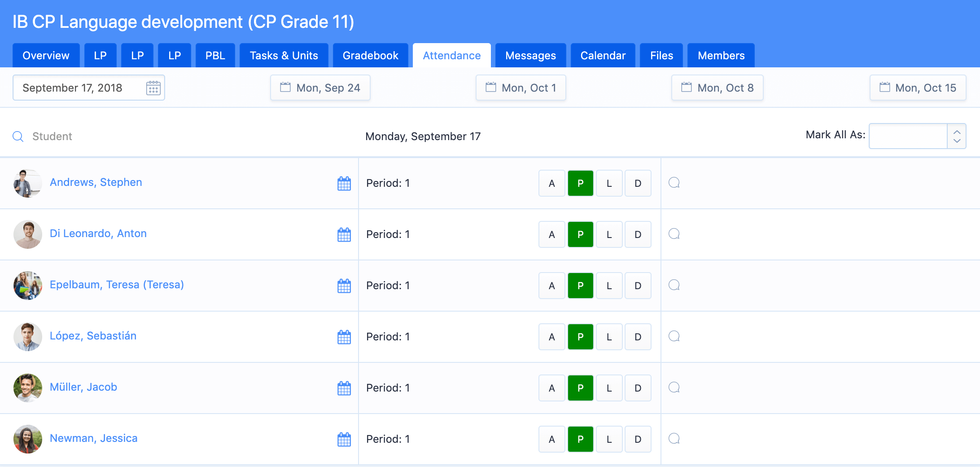This screenshot has height=467, width=980.
Task: Mark Epelbaum, Teresa as Late (L)
Action: tap(609, 286)
